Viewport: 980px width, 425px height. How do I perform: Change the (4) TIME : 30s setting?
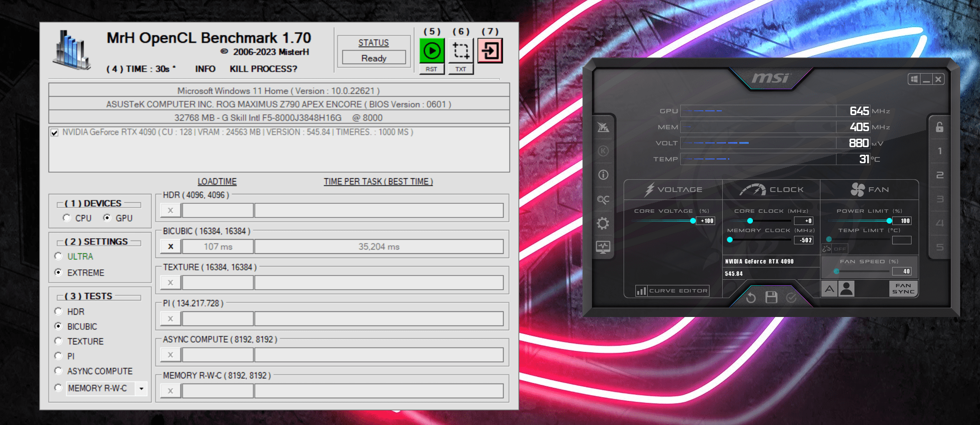point(141,69)
